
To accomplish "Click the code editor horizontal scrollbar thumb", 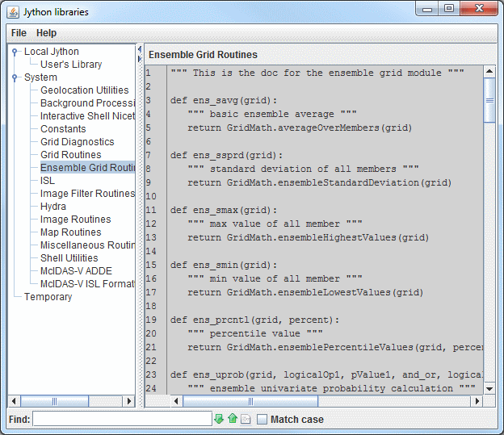I will click(x=250, y=401).
